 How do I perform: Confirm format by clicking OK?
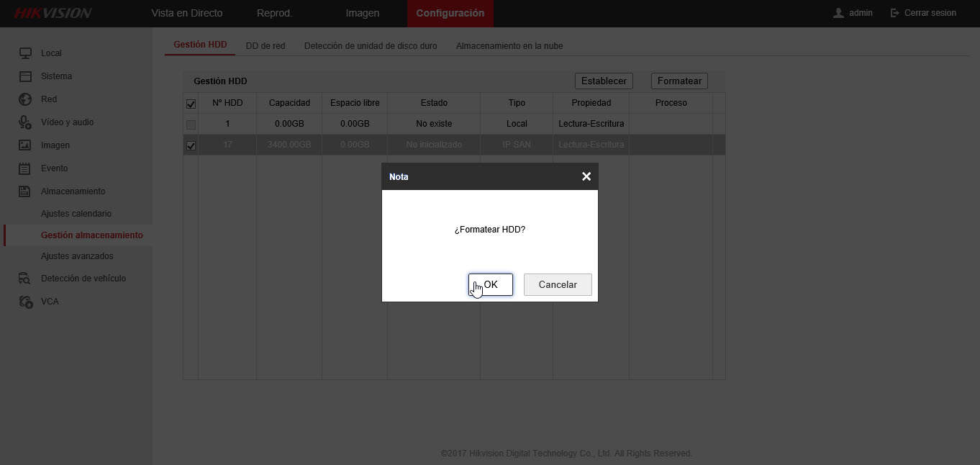click(x=491, y=284)
